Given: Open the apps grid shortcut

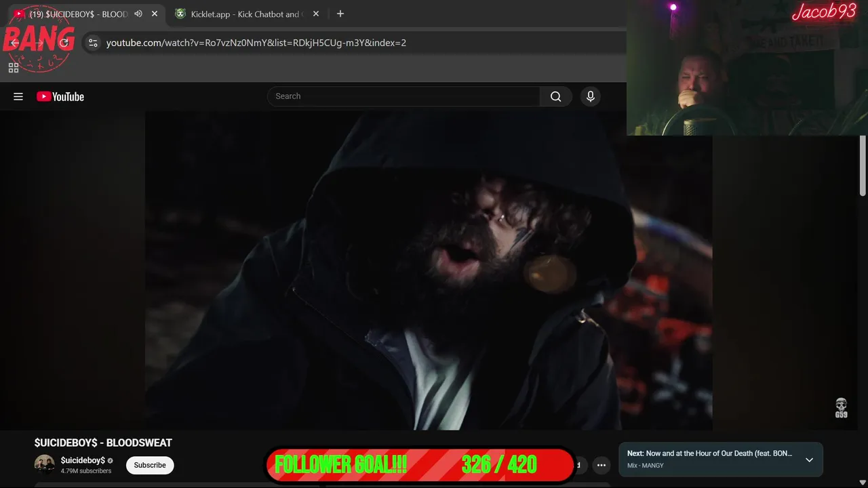Looking at the screenshot, I should point(14,68).
